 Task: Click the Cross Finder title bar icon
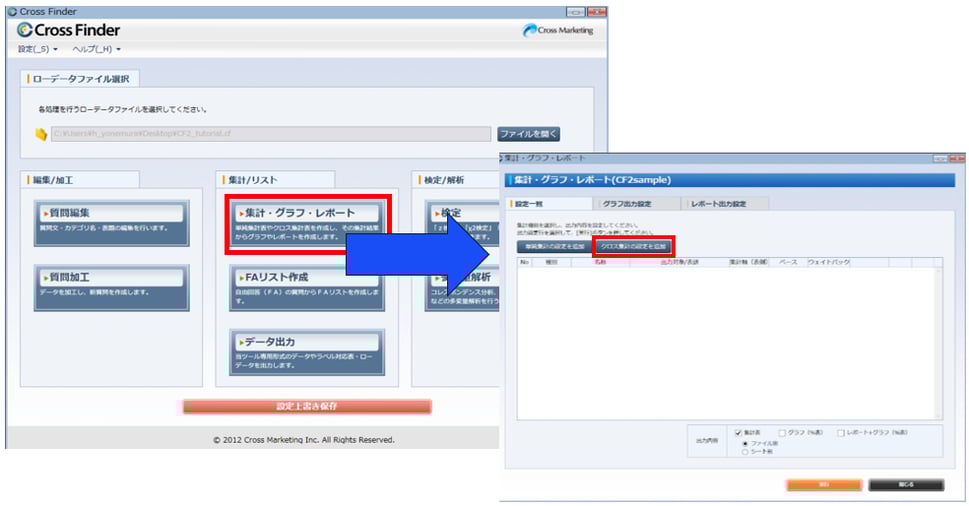click(x=11, y=11)
